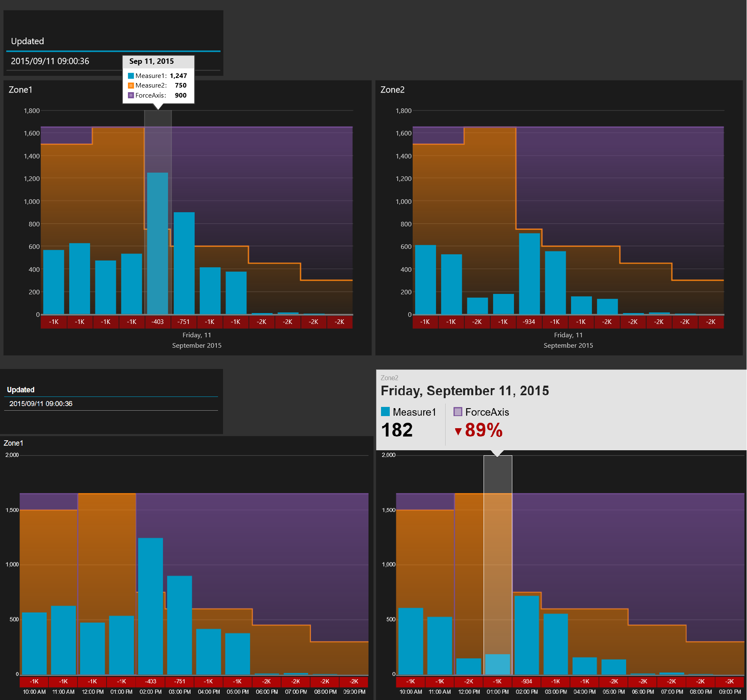The image size is (747, 700).
Task: Click the purple ForceAxis swatch in Sep 11 tooltip
Action: point(131,95)
